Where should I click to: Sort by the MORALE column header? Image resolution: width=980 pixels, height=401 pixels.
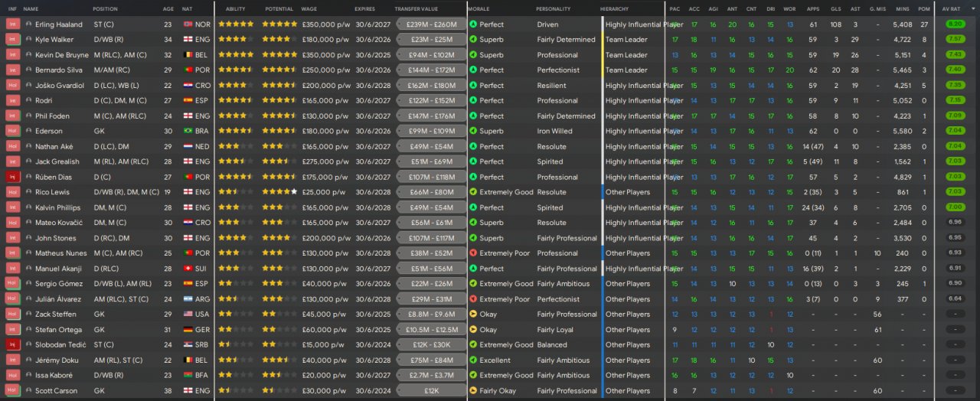click(x=479, y=8)
